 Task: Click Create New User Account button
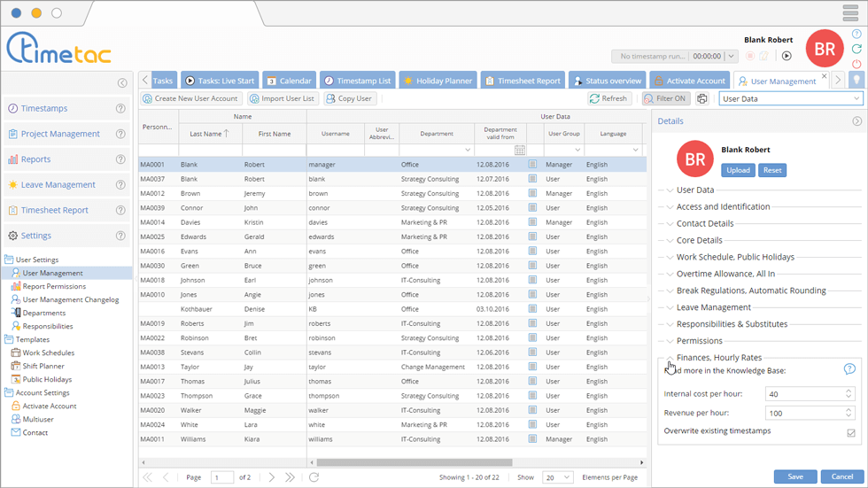tap(190, 99)
